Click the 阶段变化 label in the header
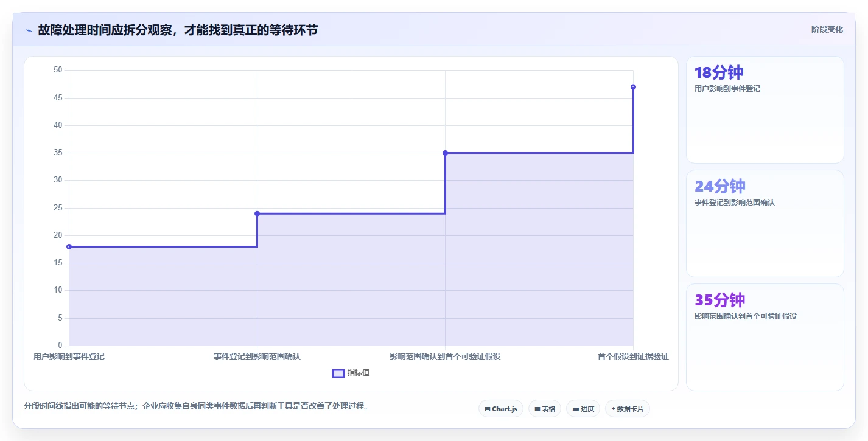 pyautogui.click(x=827, y=29)
